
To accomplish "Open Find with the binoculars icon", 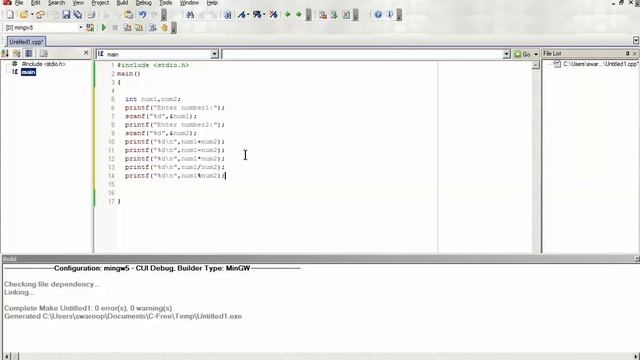I will (x=190, y=15).
